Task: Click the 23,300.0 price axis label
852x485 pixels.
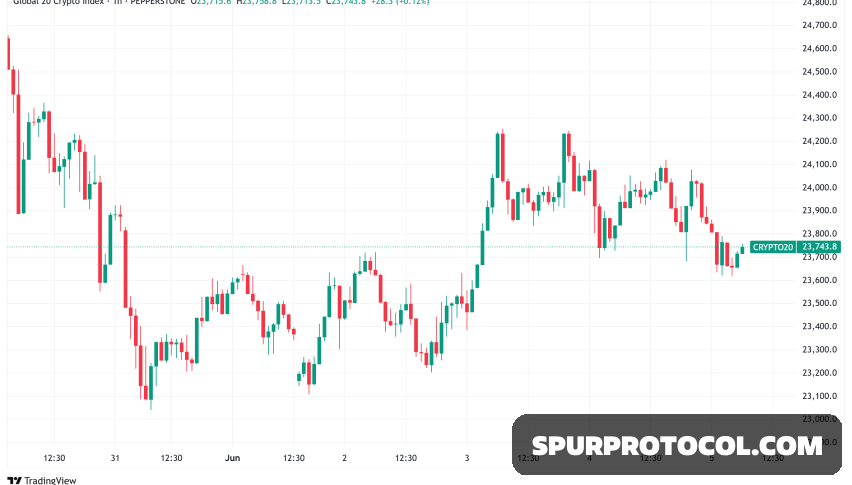Action: tap(819, 350)
